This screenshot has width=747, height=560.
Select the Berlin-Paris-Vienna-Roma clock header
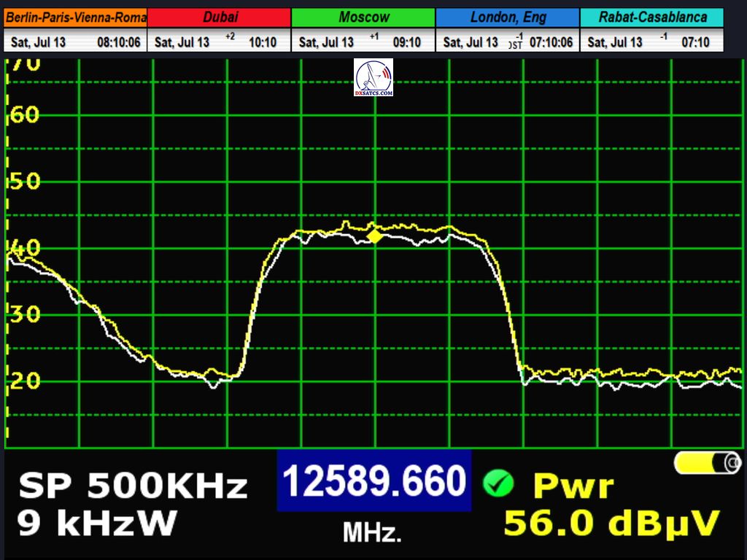click(x=75, y=17)
